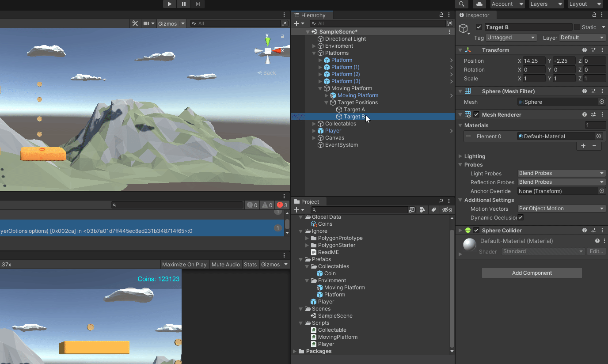The image size is (608, 364).
Task: Click the Default-Material sphere preview
Action: (469, 244)
